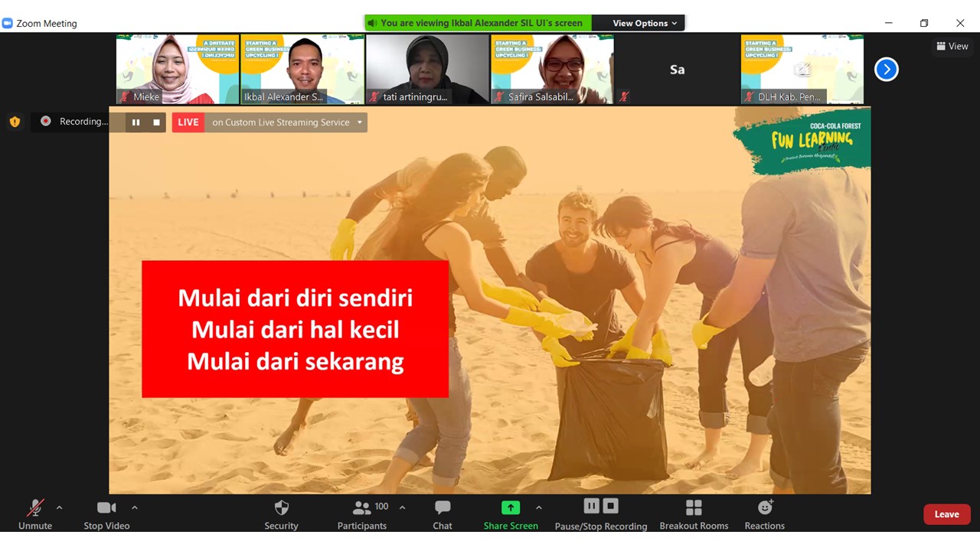This screenshot has width=980, height=551.
Task: Switch to the View layout menu
Action: [x=952, y=46]
